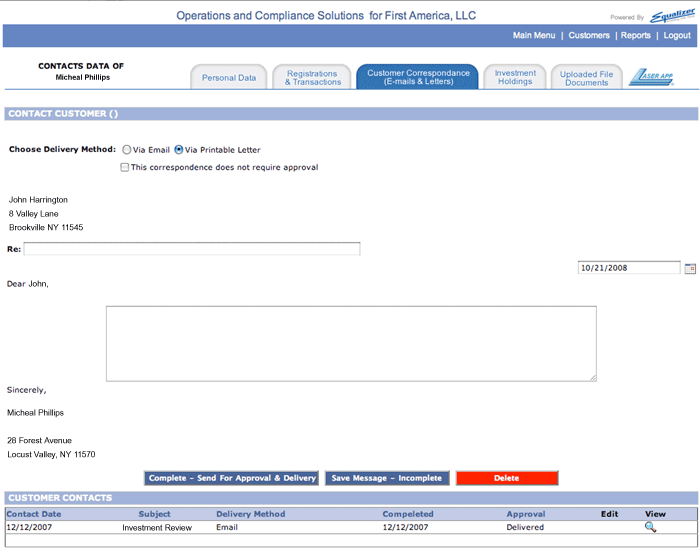The width and height of the screenshot is (700, 557).
Task: Go to Main Menu
Action: pyautogui.click(x=533, y=35)
